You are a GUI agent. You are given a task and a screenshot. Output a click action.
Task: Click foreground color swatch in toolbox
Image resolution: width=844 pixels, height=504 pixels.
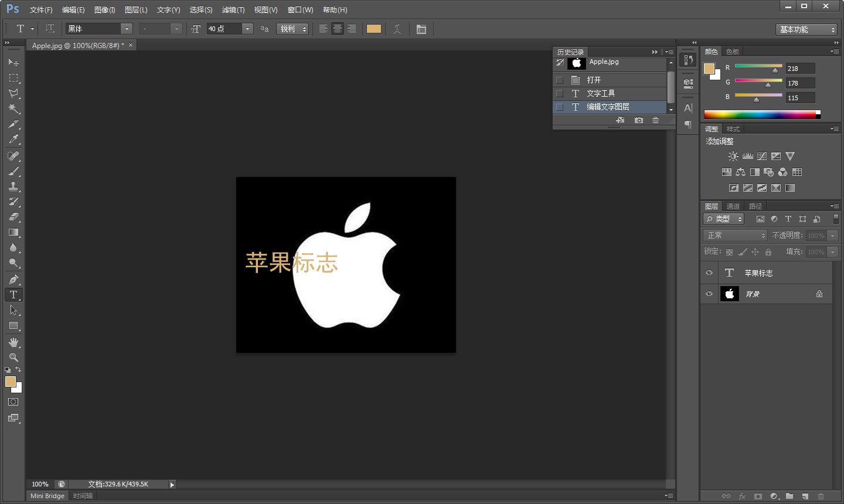11,382
